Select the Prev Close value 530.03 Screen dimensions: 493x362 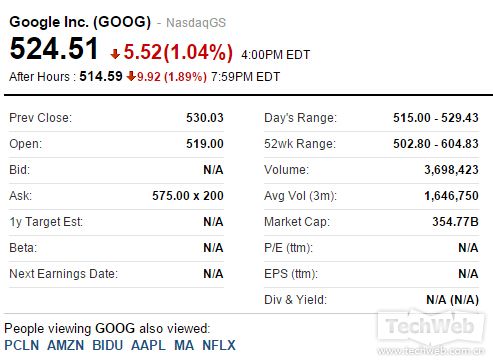pyautogui.click(x=205, y=118)
